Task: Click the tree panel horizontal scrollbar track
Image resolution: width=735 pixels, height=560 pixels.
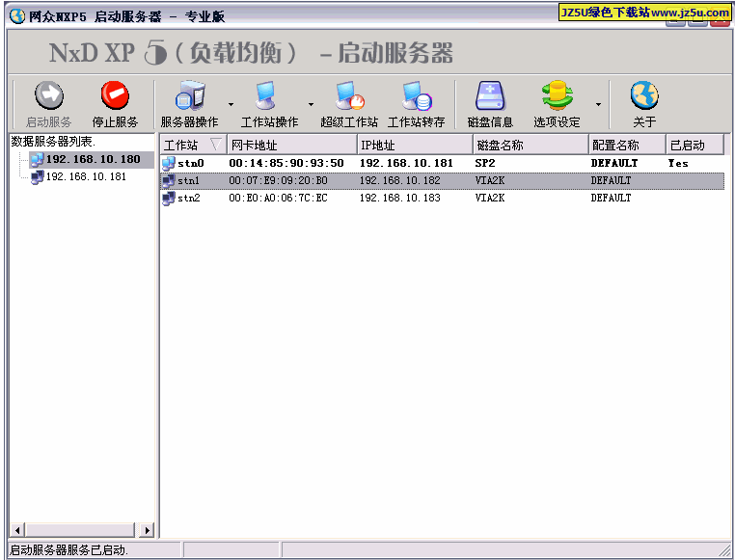Action: [x=82, y=530]
